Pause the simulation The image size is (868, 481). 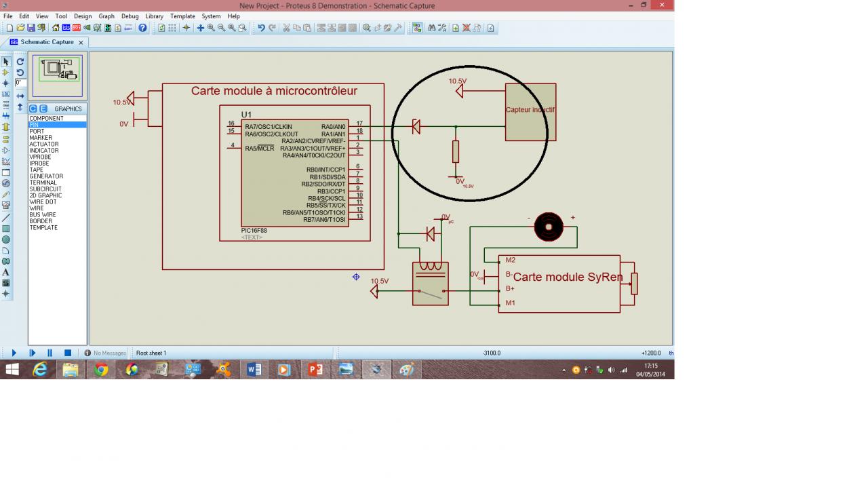[x=50, y=353]
